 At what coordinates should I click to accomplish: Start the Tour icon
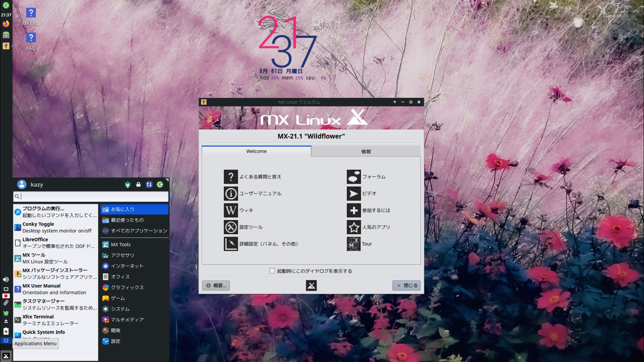[x=354, y=244]
